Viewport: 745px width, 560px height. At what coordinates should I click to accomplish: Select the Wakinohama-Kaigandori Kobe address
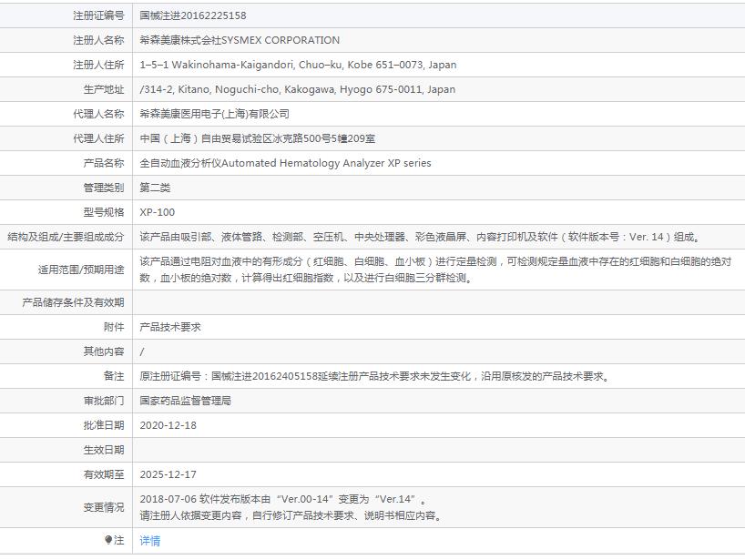[x=298, y=65]
